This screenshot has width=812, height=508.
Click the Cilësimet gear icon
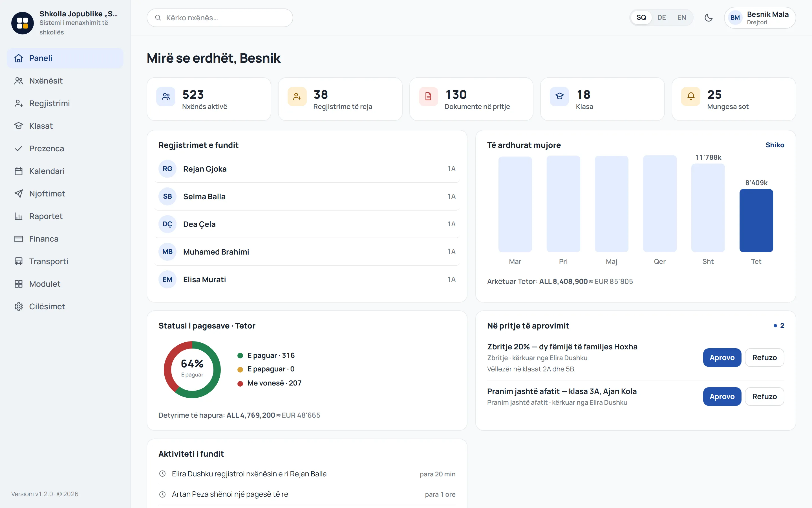18,306
